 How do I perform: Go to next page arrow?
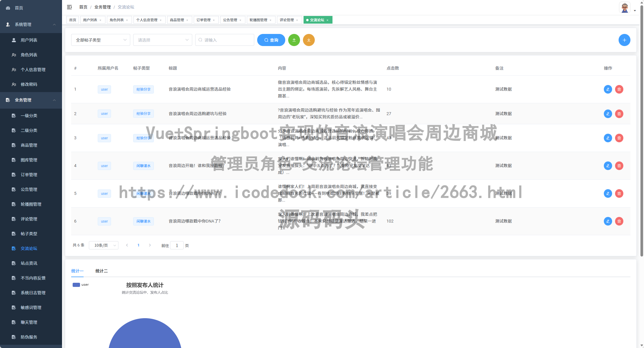click(x=150, y=245)
